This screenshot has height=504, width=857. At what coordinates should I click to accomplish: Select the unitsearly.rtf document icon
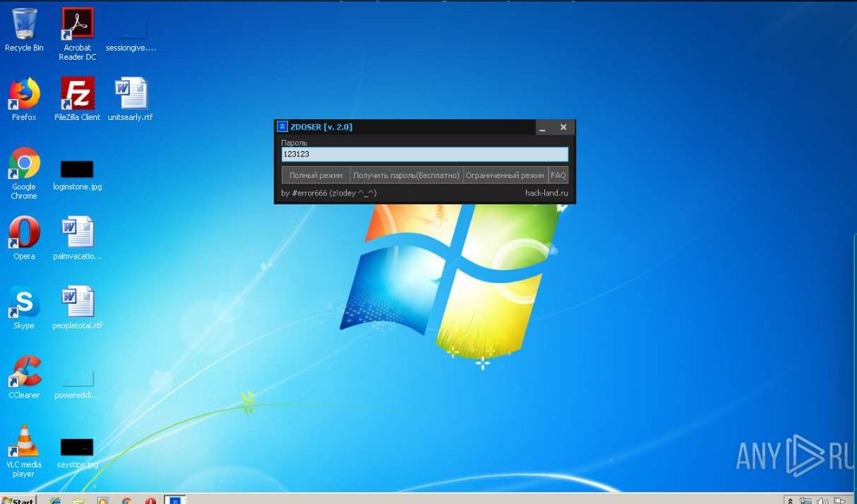coord(130,94)
